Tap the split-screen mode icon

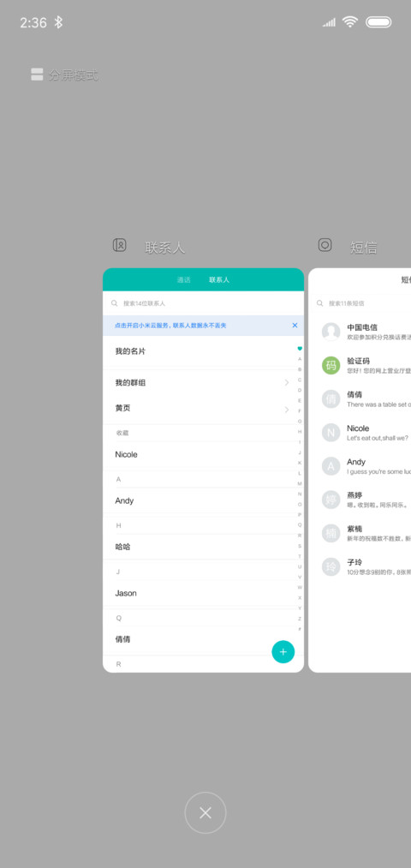[x=37, y=75]
